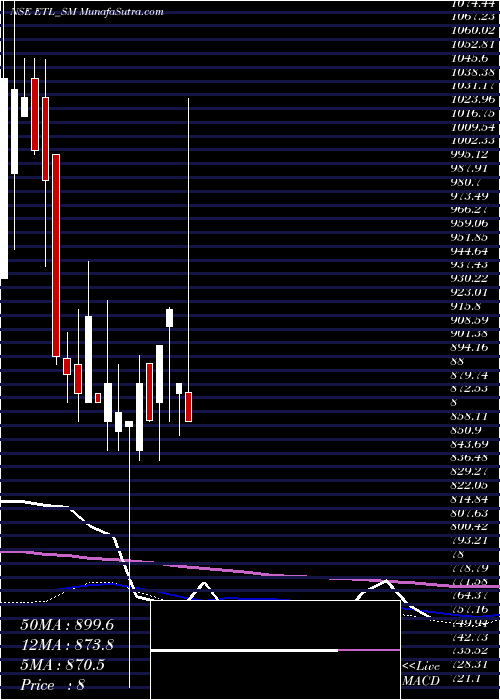Click the 894.16 price axis label

tap(467, 347)
